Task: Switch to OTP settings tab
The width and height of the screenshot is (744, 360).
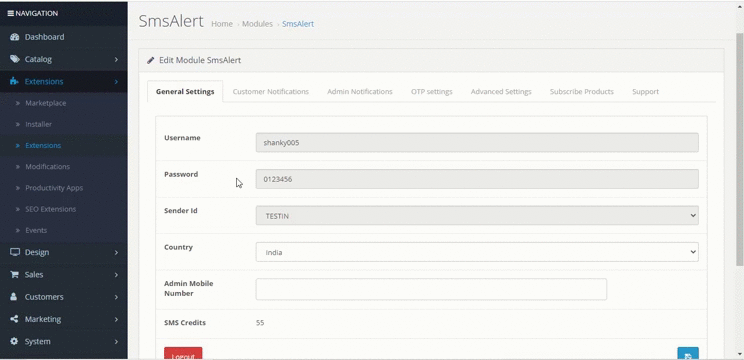Action: pyautogui.click(x=431, y=92)
